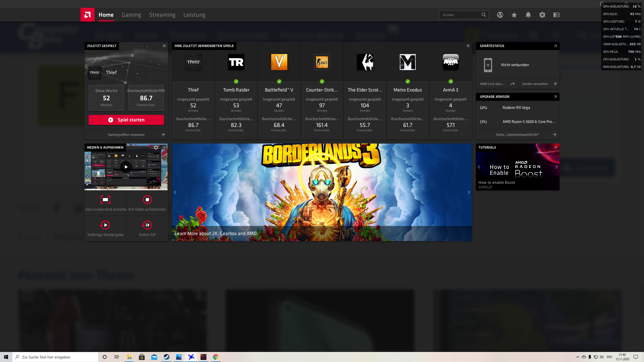
Task: Switch to the Leistung tab
Action: coord(194,15)
